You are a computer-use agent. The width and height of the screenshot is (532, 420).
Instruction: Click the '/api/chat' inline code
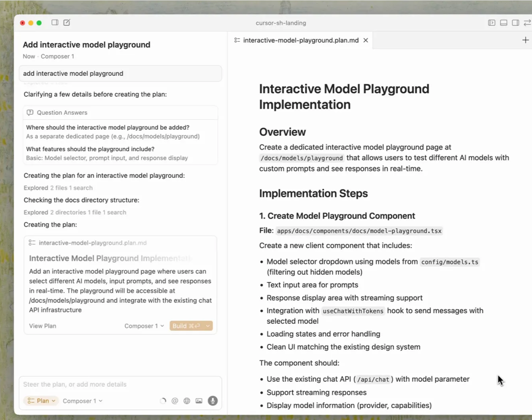(373, 380)
